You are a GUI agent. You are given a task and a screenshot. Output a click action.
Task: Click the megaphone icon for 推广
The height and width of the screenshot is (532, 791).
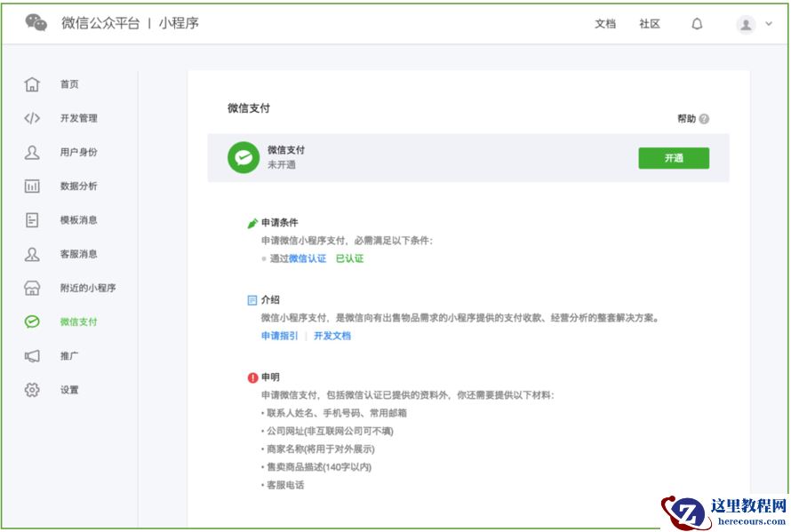point(32,355)
